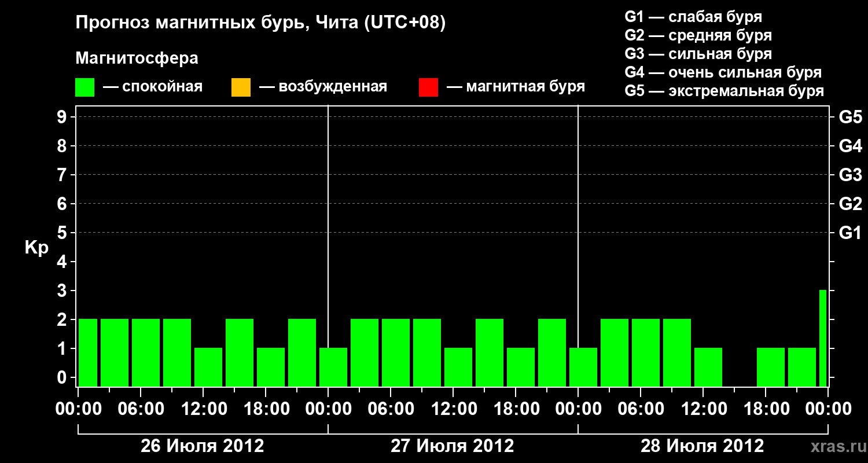Click the Kp 2 bar at 14:00–17:00 on 27 Июля
Image resolution: width=868 pixels, height=463 pixels.
(x=490, y=352)
